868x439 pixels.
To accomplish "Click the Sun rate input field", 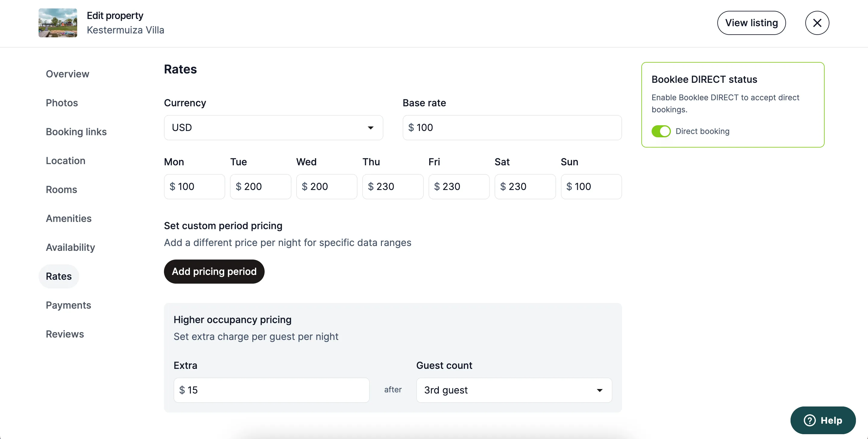I will coord(591,186).
